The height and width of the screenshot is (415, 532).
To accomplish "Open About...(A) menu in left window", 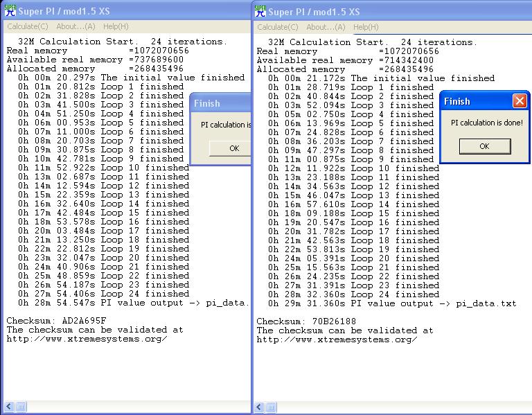I will [76, 26].
